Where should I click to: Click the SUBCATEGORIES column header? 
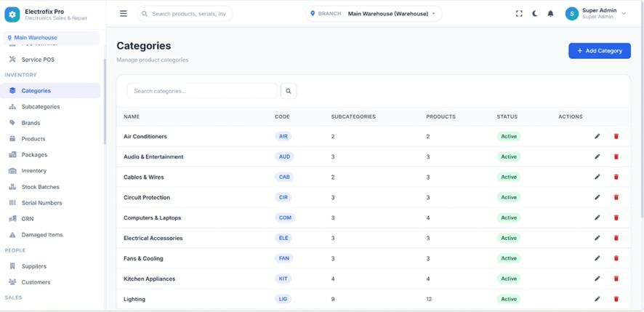coord(353,117)
